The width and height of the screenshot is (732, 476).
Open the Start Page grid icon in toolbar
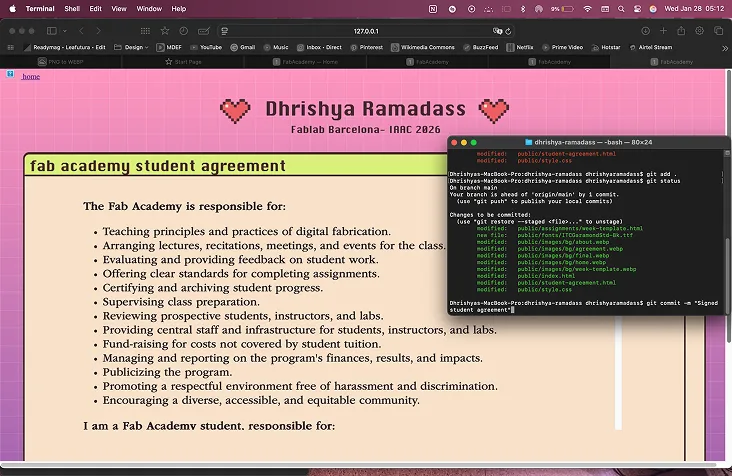point(145,31)
